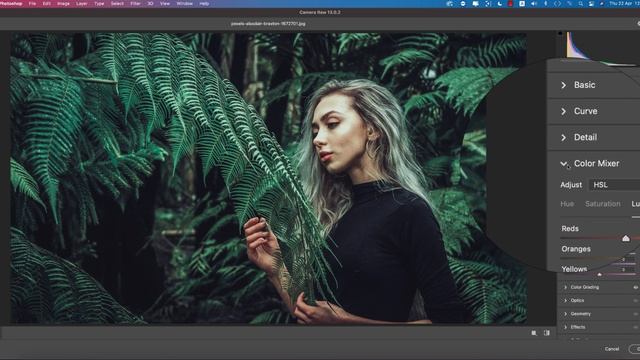Click the Yellows label

pyautogui.click(x=574, y=269)
